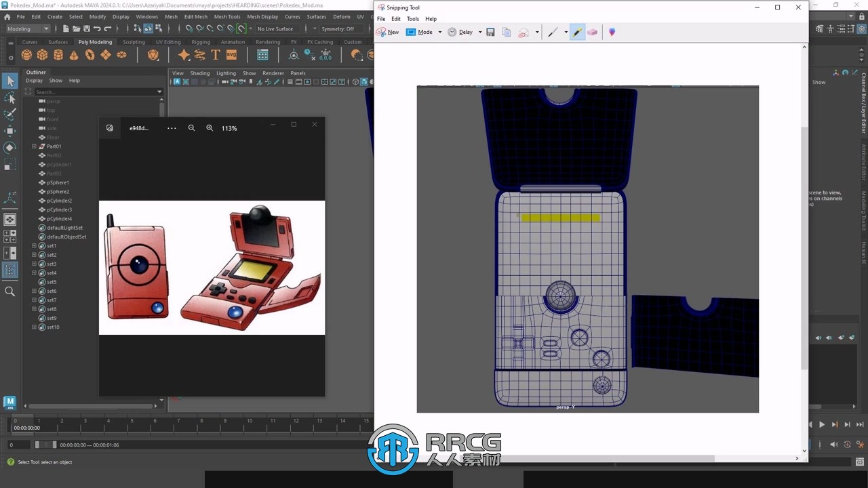
Task: Toggle Outliner panel layout button in sidebar
Action: [x=10, y=270]
